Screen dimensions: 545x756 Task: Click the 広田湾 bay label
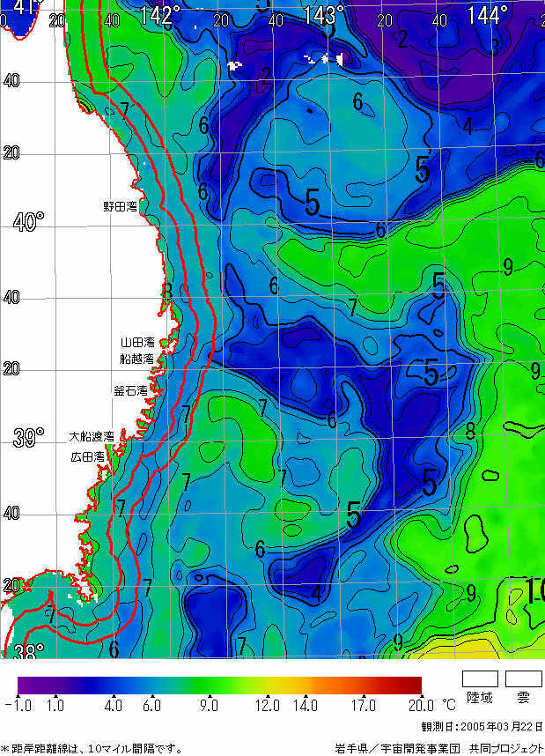tap(87, 456)
